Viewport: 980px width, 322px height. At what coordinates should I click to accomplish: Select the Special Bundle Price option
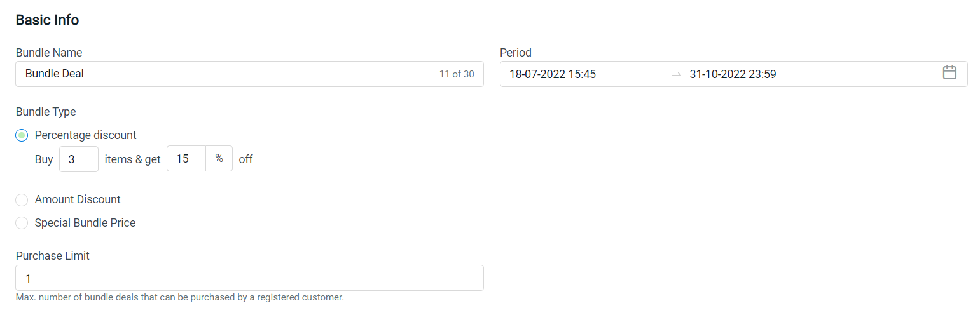coord(22,223)
